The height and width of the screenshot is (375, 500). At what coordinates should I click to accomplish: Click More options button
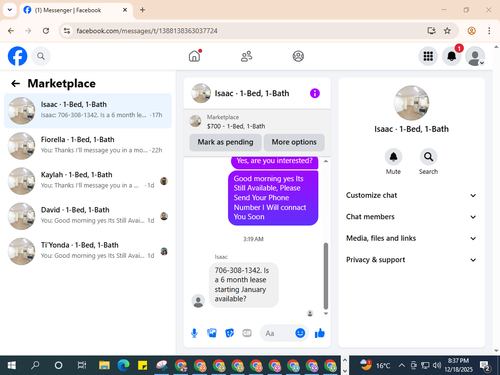[294, 142]
